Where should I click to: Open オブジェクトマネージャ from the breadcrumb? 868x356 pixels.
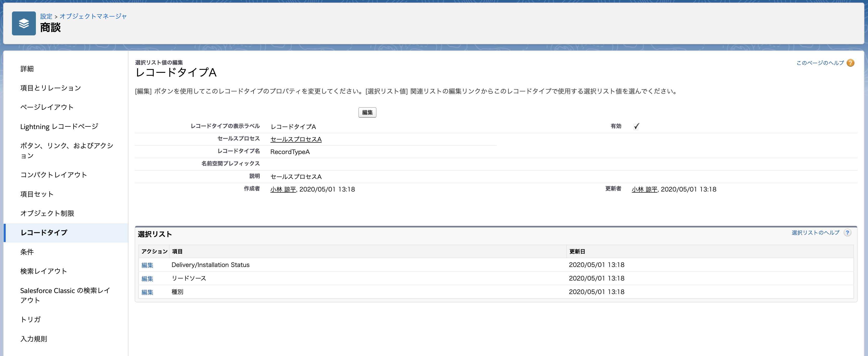click(x=93, y=16)
